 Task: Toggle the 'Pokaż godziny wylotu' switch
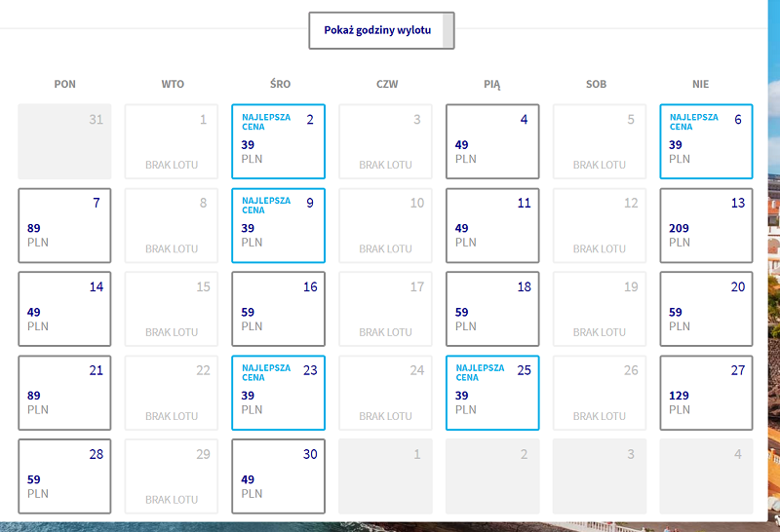[x=381, y=31]
